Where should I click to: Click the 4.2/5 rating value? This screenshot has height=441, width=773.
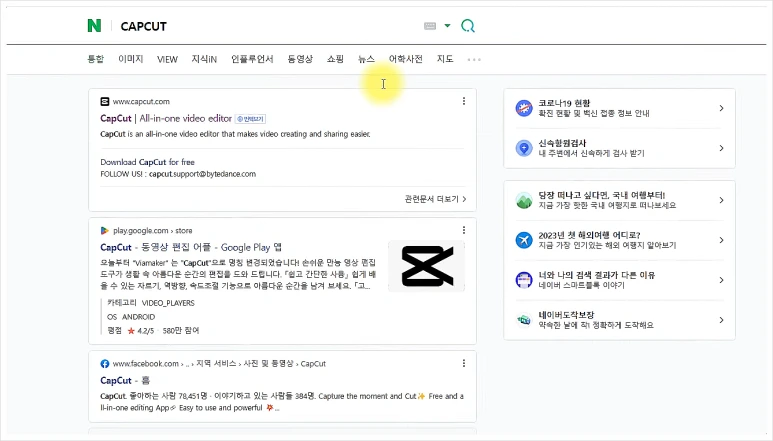(x=145, y=331)
